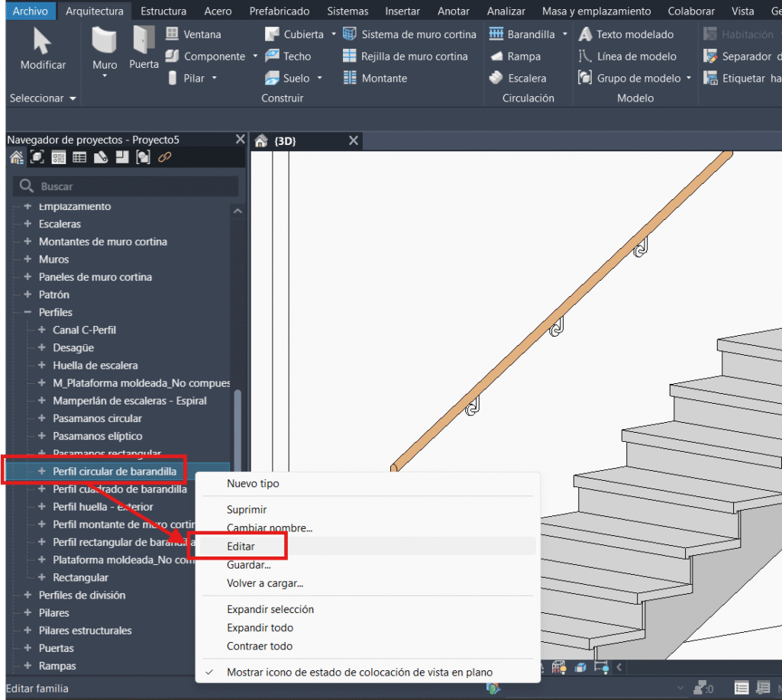Click Nuevo tipo in context menu
The height and width of the screenshot is (700, 782).
click(x=253, y=483)
